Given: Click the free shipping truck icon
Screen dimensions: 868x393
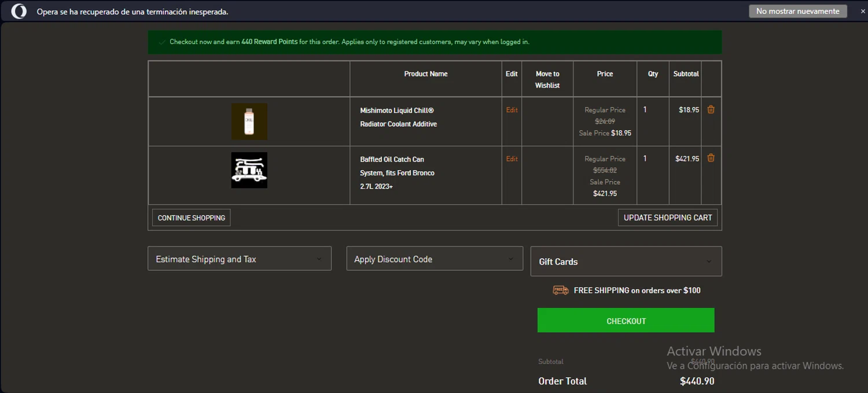Looking at the screenshot, I should coord(560,290).
